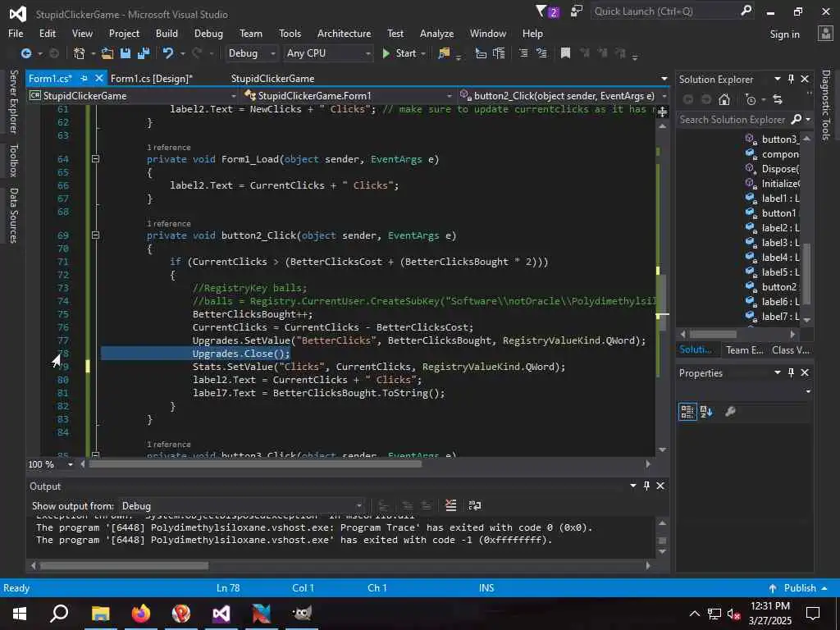Switch to the Team Explorer tab
Viewport: 840px width, 630px height.
[744, 350]
